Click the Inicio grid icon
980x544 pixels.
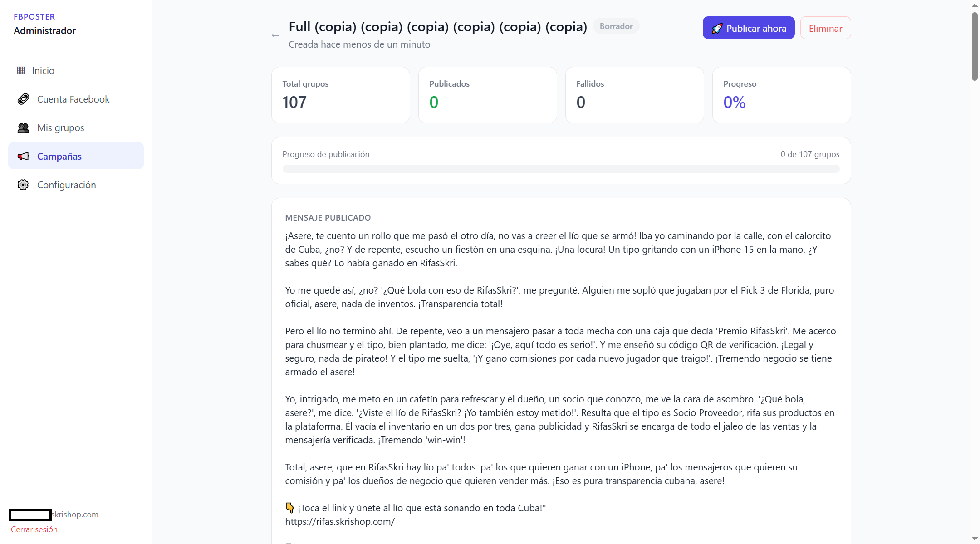pyautogui.click(x=21, y=70)
